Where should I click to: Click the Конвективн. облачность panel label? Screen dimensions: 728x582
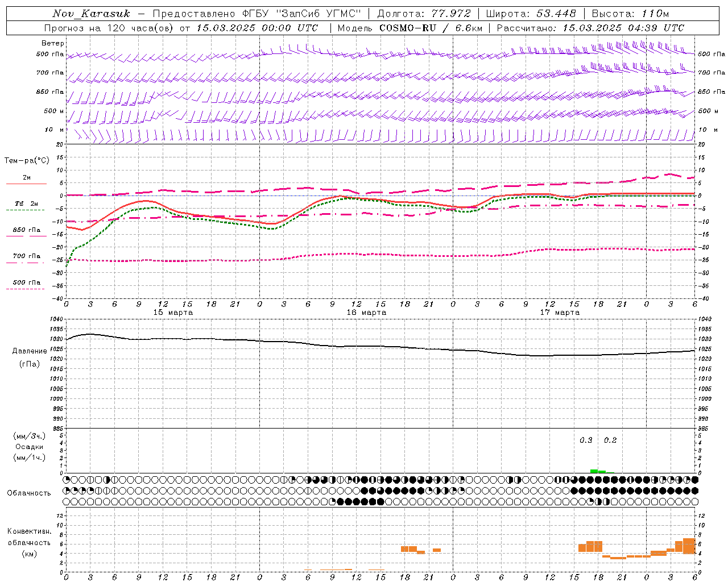tap(29, 537)
